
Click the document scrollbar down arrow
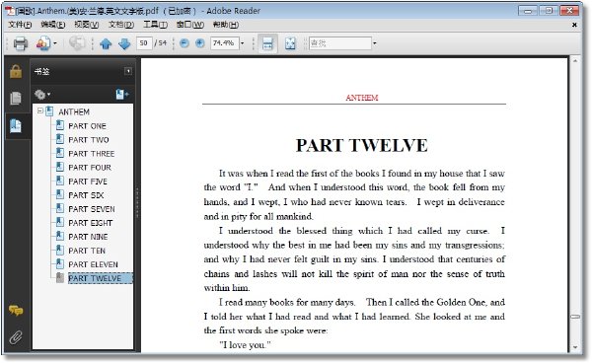575,347
